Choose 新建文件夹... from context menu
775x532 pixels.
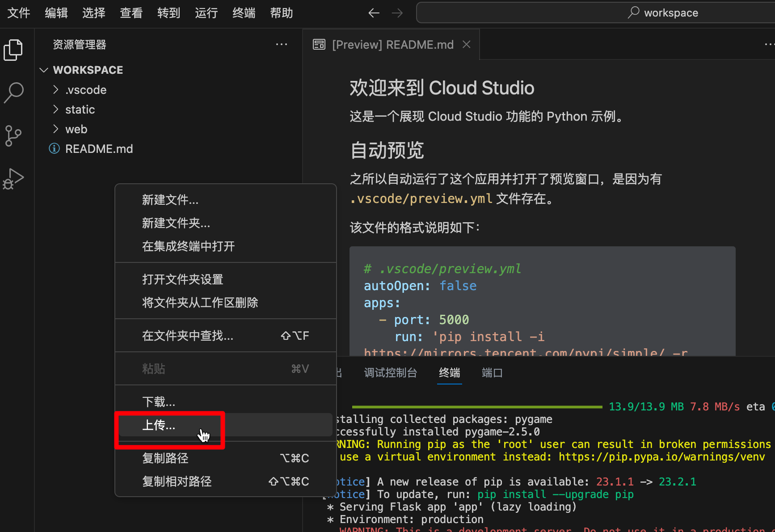(226, 223)
